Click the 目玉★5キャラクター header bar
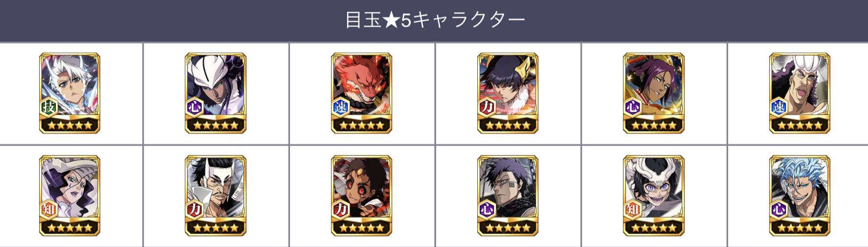Viewport: 868px width, 247px height. click(x=434, y=21)
